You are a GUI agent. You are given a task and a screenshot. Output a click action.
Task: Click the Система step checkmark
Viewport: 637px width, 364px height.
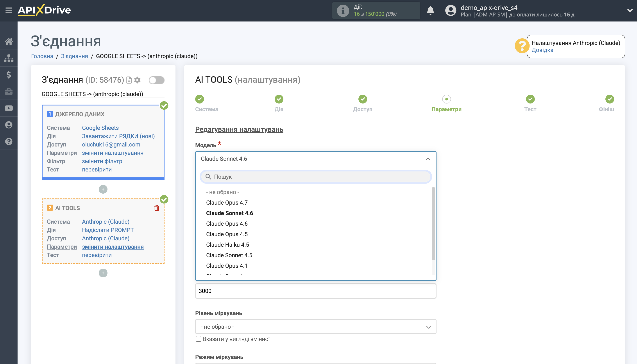coord(200,99)
